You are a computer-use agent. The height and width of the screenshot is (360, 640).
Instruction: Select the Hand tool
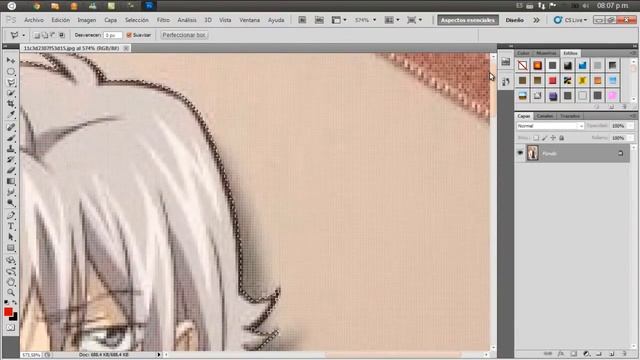tap(11, 282)
